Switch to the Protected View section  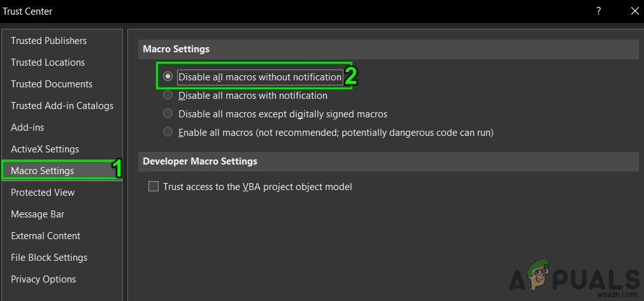click(43, 193)
